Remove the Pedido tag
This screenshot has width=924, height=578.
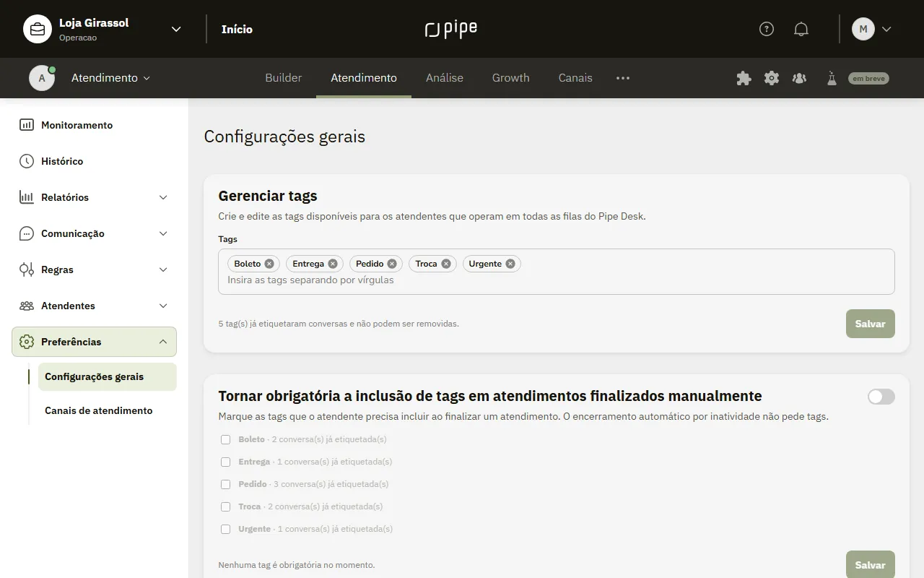392,264
